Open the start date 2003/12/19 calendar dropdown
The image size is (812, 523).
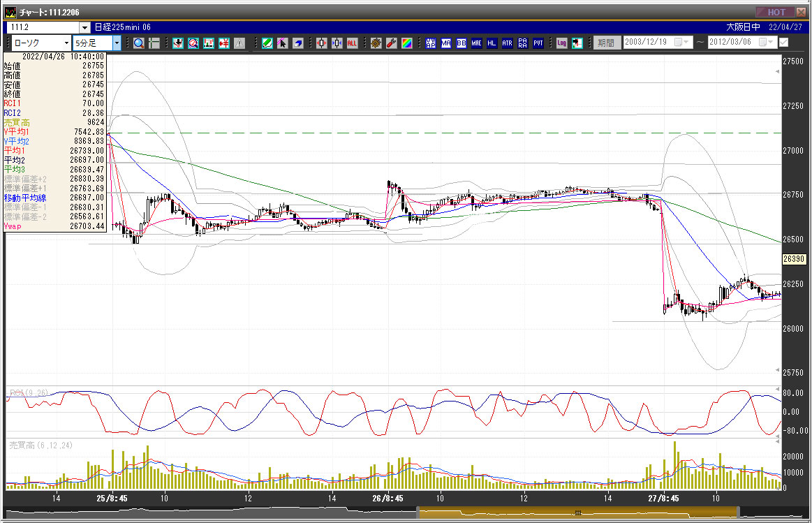(681, 42)
